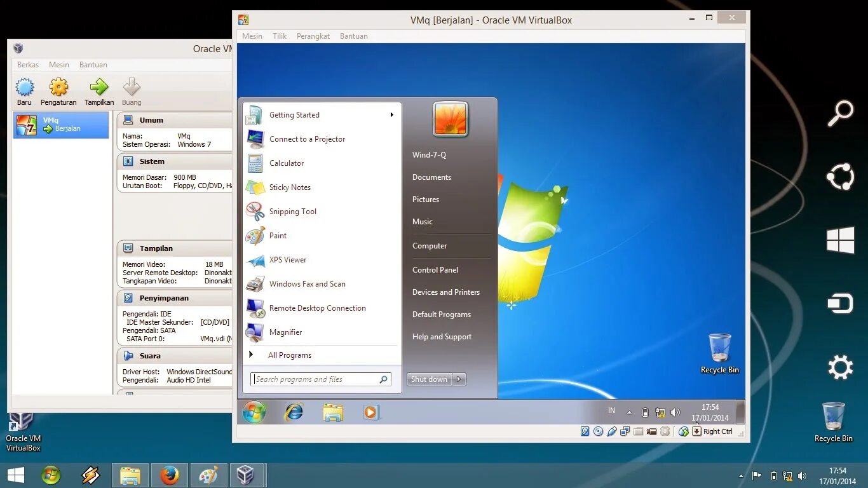
Task: Open the Tilik menu
Action: pos(280,36)
